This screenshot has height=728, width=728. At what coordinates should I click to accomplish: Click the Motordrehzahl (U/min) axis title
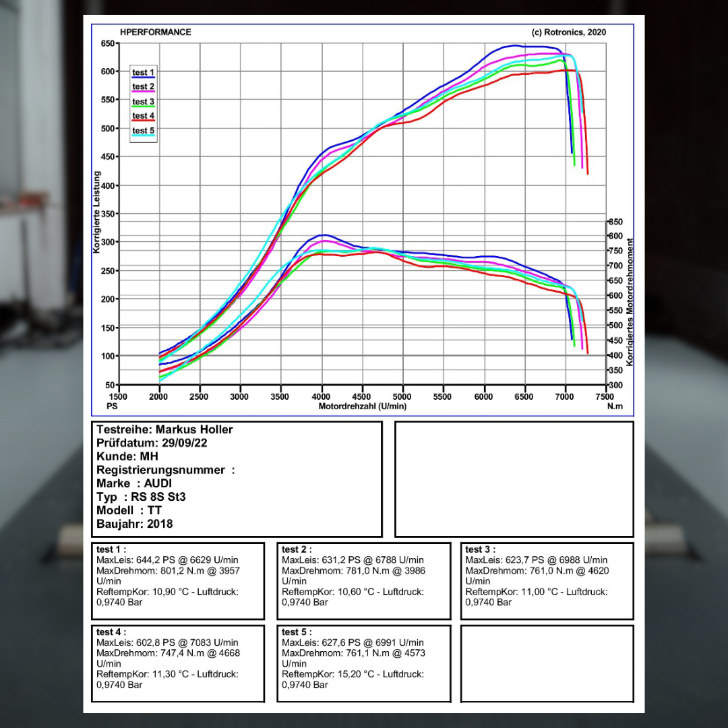tap(363, 406)
